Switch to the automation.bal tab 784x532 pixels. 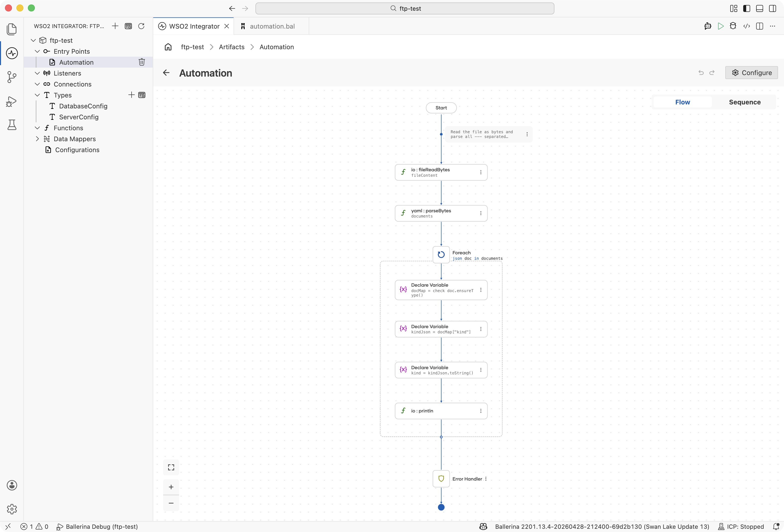pyautogui.click(x=272, y=26)
